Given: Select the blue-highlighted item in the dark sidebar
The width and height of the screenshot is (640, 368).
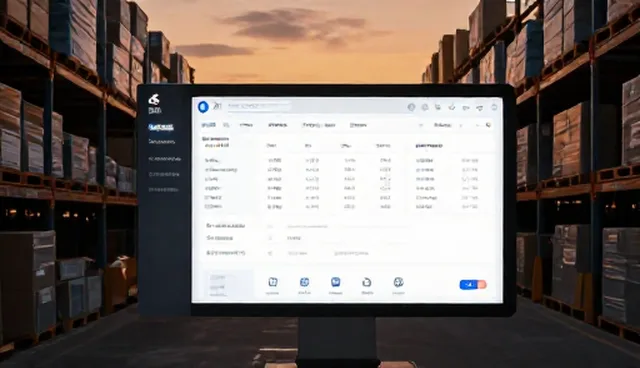Looking at the screenshot, I should point(161,127).
